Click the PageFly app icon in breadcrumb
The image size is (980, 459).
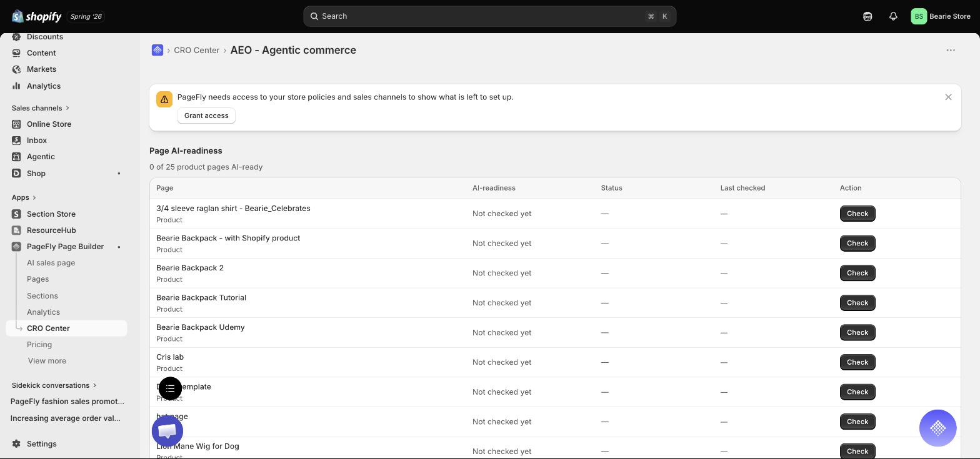[157, 50]
